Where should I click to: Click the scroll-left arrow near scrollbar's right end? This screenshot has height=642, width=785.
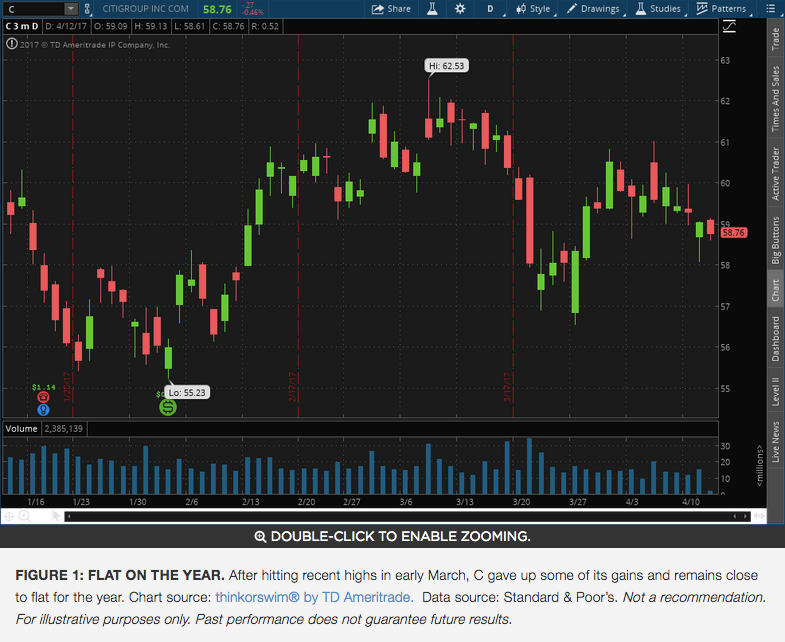point(734,516)
